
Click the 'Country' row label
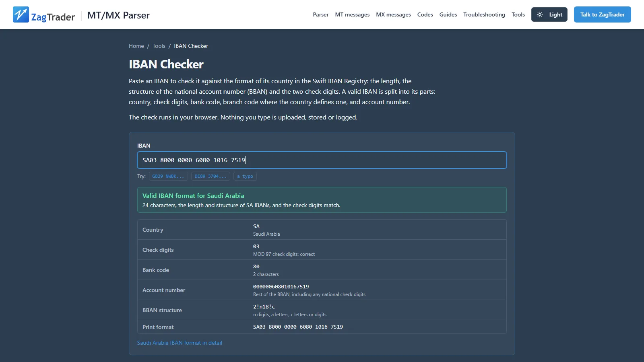pos(153,230)
